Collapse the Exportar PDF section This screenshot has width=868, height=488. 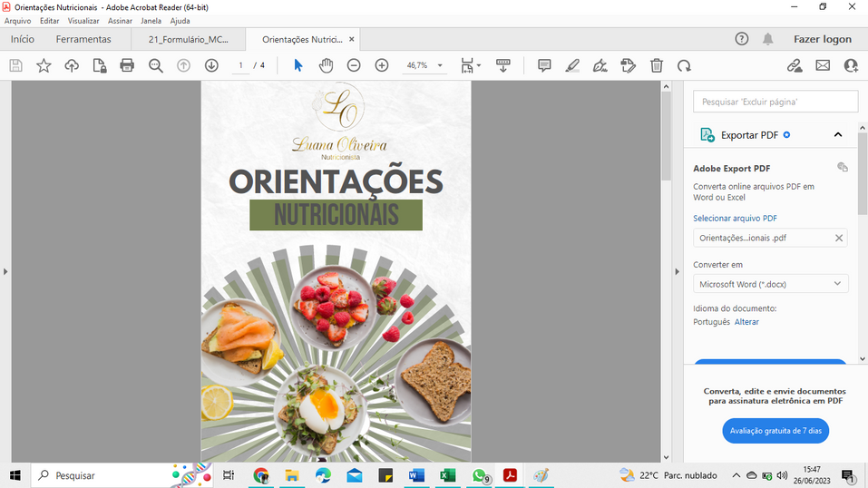[x=838, y=134]
